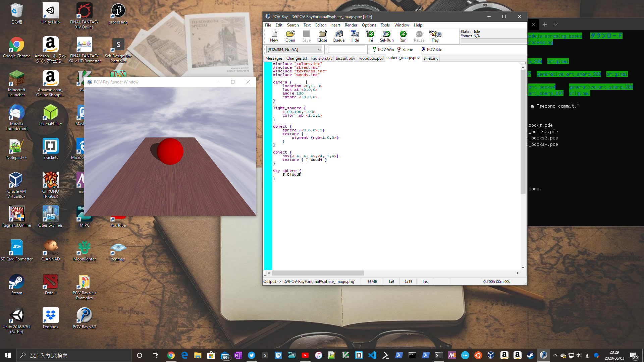
Task: Click the Tray toolbar icon
Action: click(435, 36)
